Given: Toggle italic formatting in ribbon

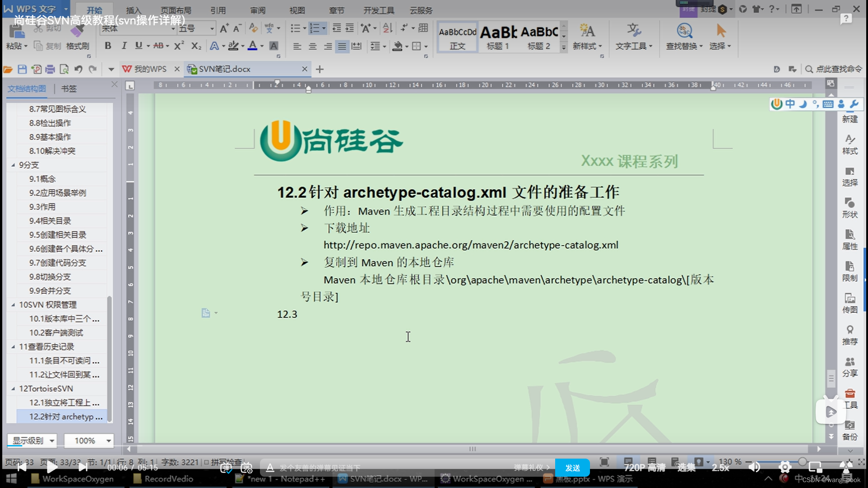Looking at the screenshot, I should point(123,46).
